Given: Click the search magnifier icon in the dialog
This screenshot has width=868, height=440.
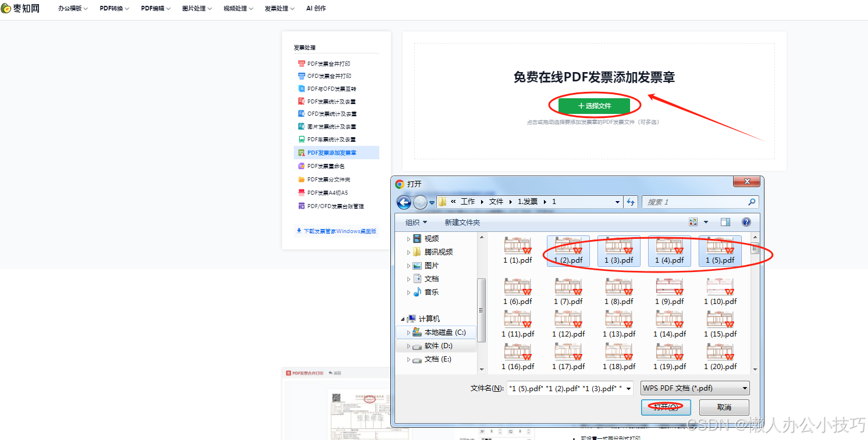Looking at the screenshot, I should [x=752, y=202].
